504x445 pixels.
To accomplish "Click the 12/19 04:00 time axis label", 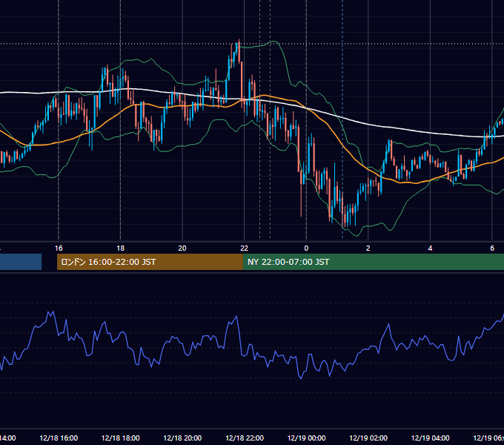I will tap(431, 438).
